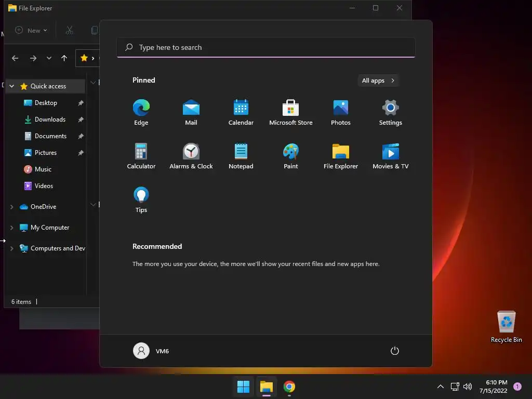Open Pictures in navigation pane
This screenshot has width=532, height=399.
pos(46,153)
